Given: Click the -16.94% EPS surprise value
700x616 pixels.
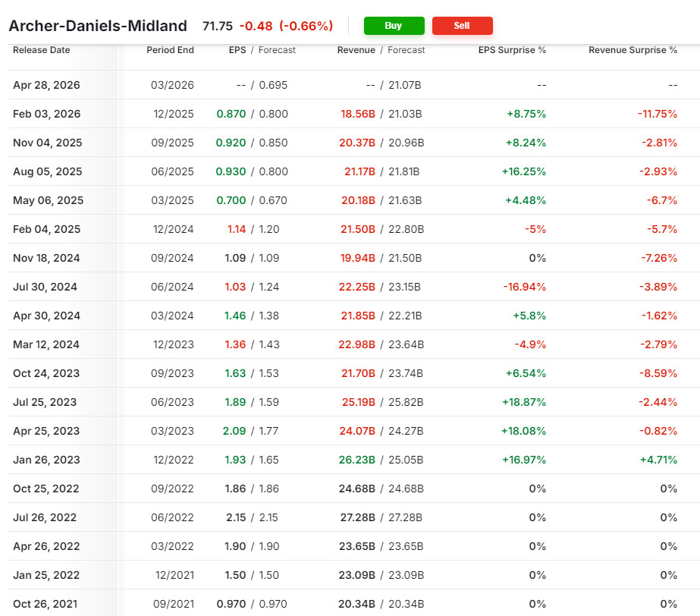Looking at the screenshot, I should [x=524, y=287].
